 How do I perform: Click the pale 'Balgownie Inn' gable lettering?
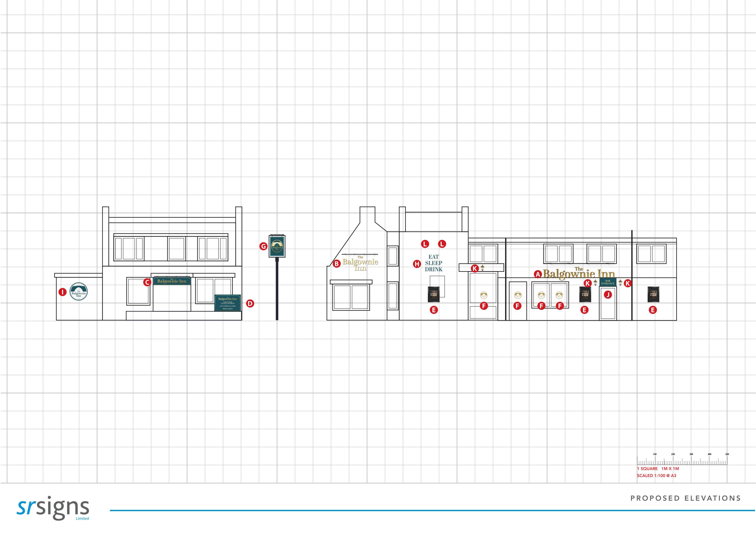coord(360,263)
